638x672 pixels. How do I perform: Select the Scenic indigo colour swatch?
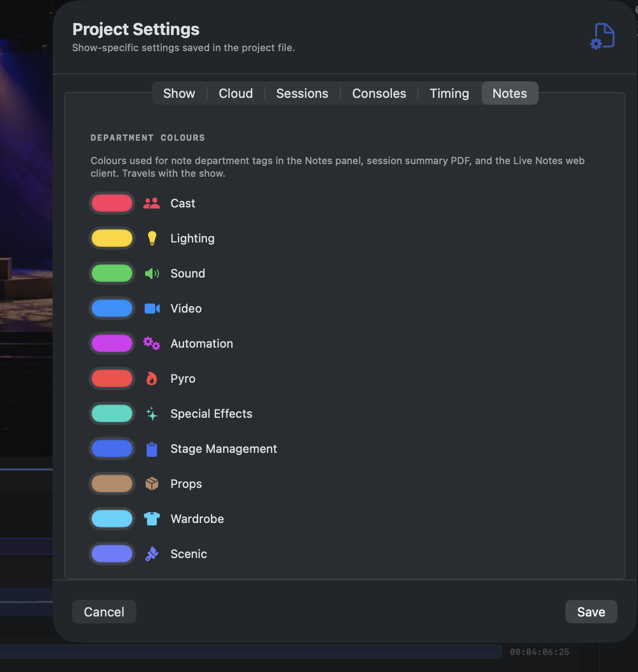click(x=112, y=554)
